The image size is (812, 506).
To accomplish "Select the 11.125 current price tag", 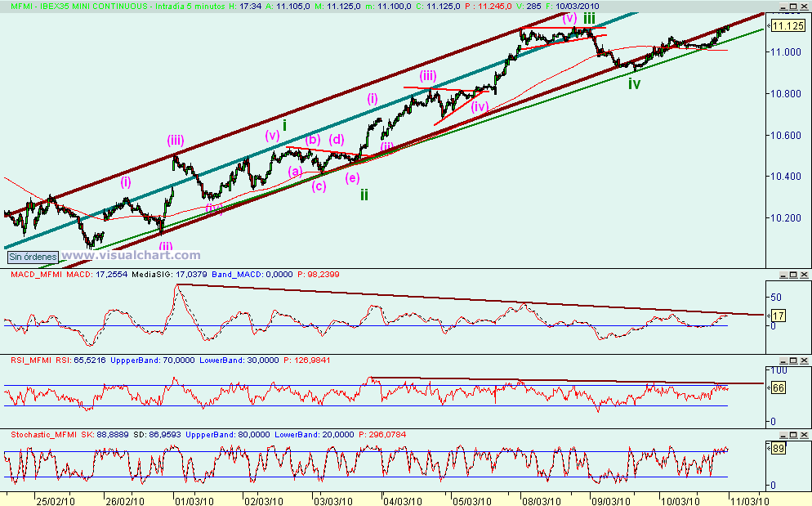I will coord(787,26).
